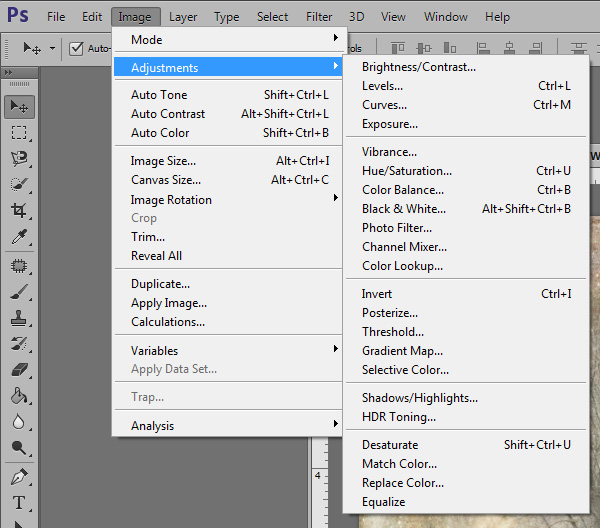600x528 pixels.
Task: Select the Move tool in the toolbox
Action: click(18, 107)
